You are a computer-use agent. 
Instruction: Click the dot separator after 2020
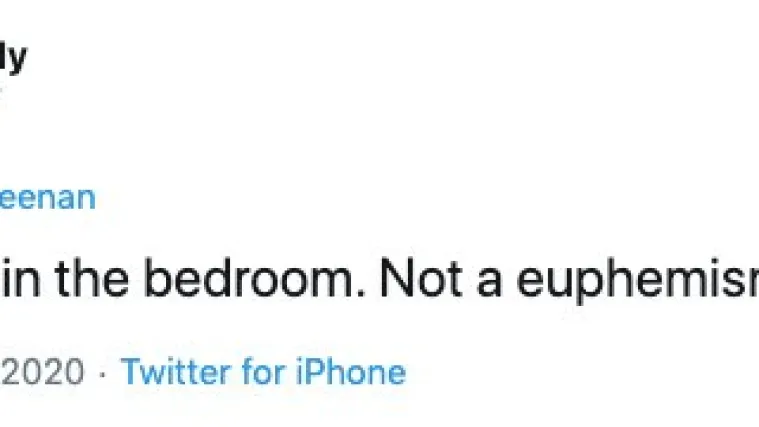click(x=102, y=374)
